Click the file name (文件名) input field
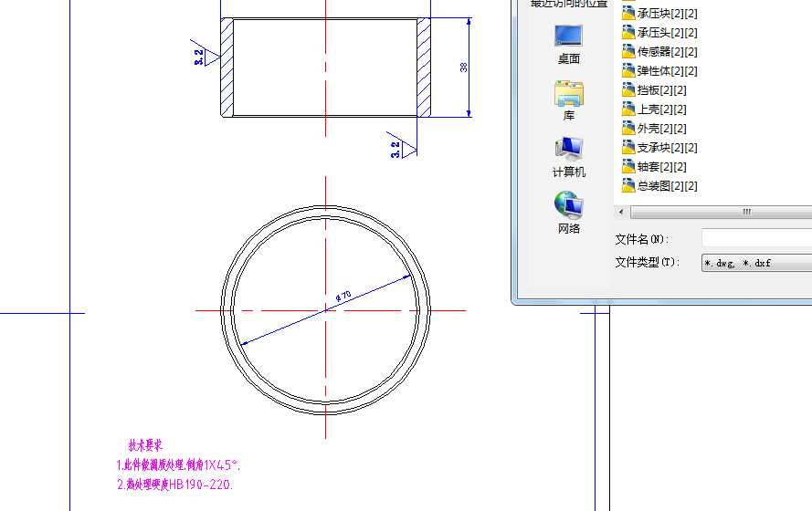This screenshot has width=812, height=511. [756, 238]
